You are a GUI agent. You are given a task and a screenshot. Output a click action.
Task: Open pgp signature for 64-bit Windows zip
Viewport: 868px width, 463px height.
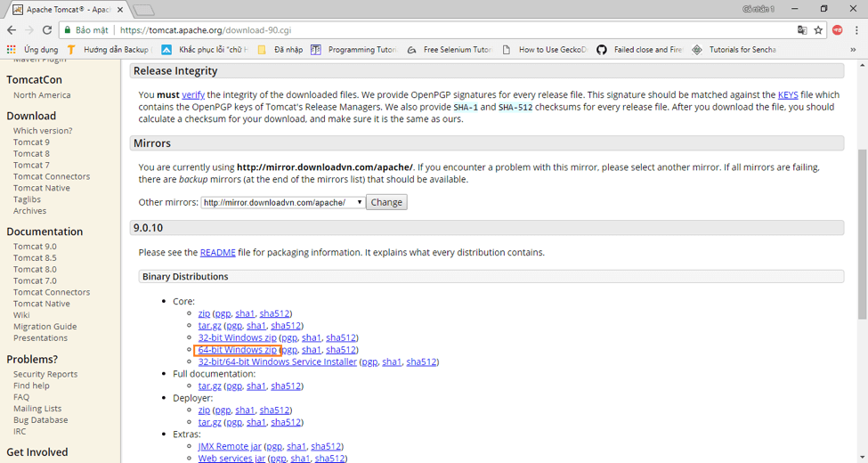[x=289, y=349]
